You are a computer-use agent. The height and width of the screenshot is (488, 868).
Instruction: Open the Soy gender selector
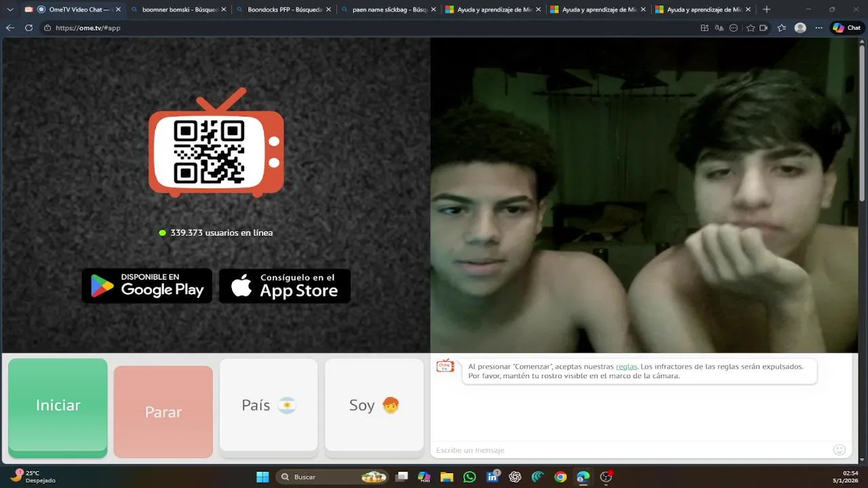(x=374, y=405)
